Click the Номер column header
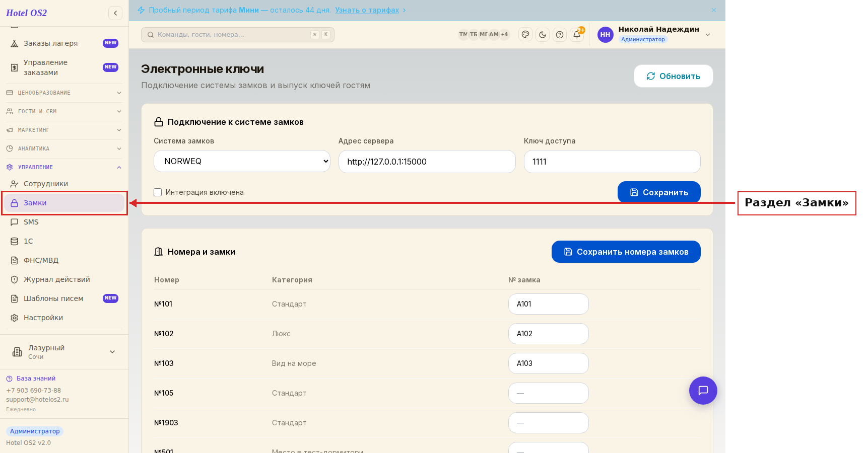Image resolution: width=868 pixels, height=453 pixels. point(167,280)
